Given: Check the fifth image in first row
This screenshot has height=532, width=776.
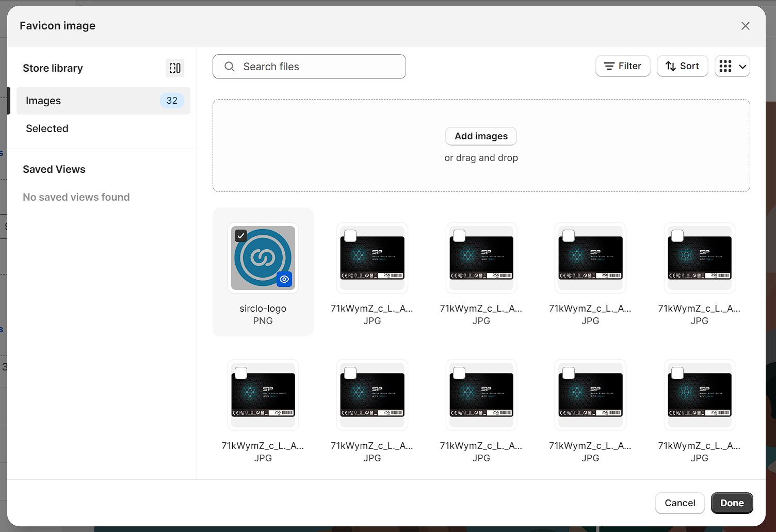Looking at the screenshot, I should click(677, 236).
